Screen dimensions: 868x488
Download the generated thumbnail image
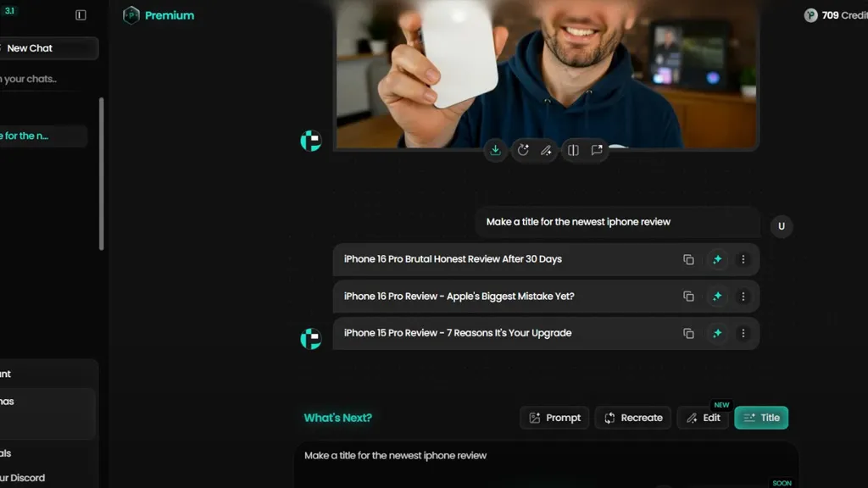click(x=495, y=150)
